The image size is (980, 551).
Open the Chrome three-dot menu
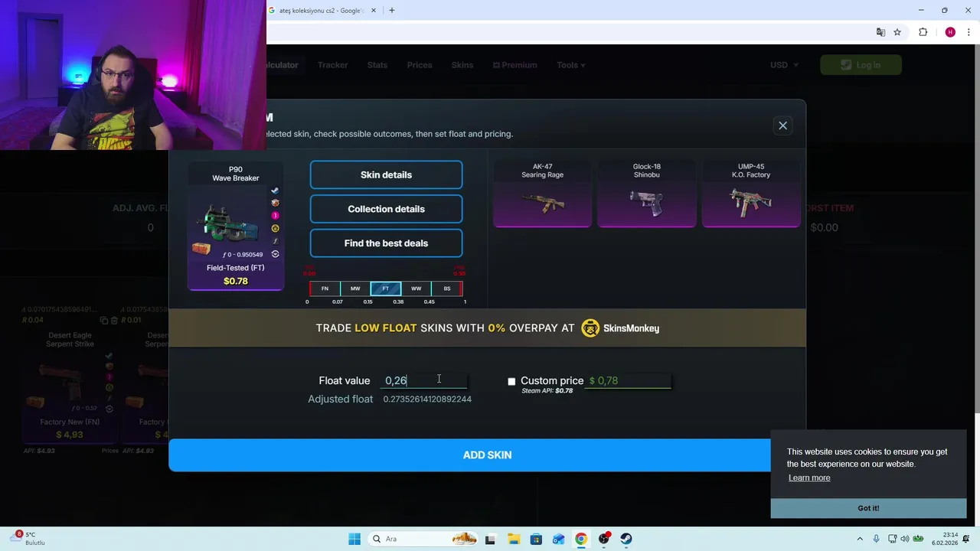click(969, 32)
